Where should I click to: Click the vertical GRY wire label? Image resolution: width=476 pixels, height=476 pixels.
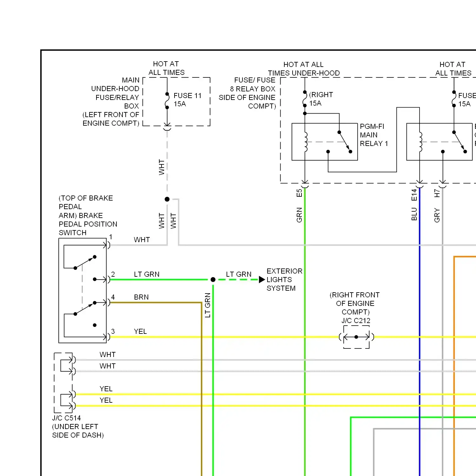click(x=437, y=215)
